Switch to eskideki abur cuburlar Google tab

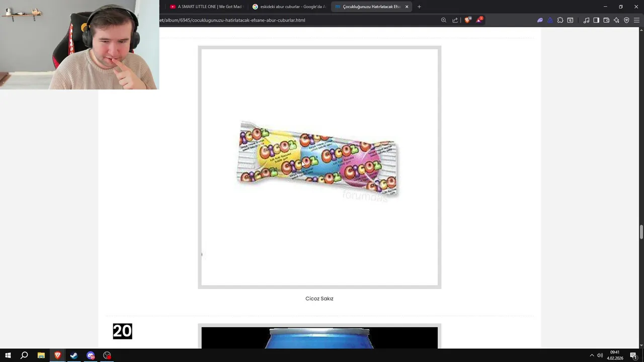[x=289, y=7]
